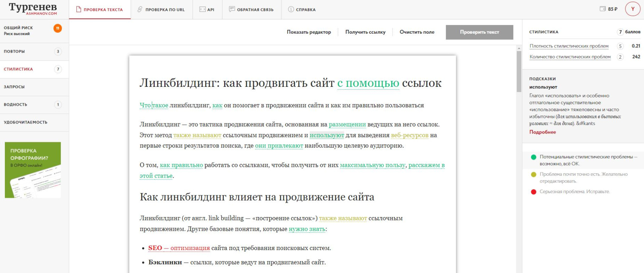Viewport: 644px width, 273px height.
Task: Click highlighted word "используют" in text
Action: 327,135
